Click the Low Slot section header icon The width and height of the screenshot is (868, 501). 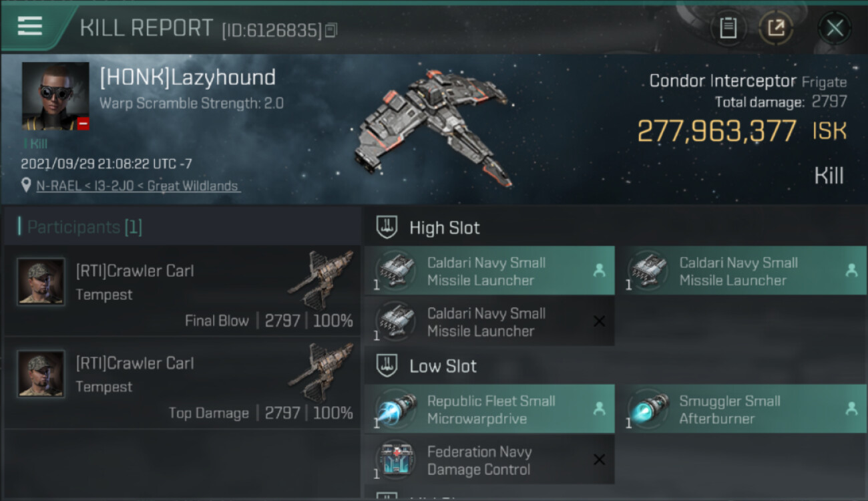click(387, 365)
